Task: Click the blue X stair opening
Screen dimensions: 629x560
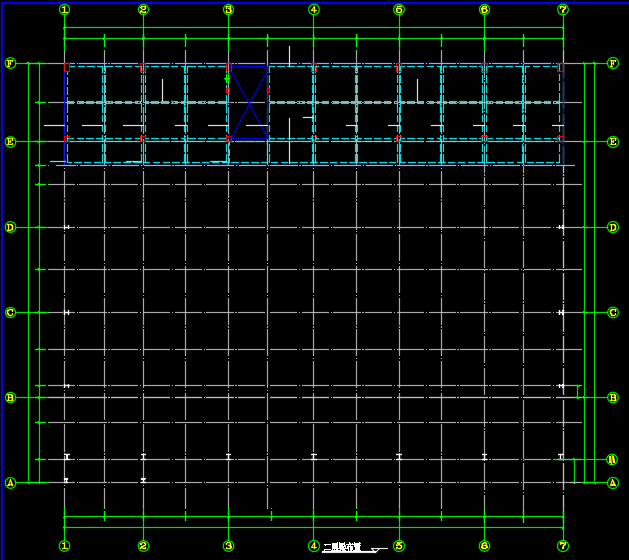Action: (x=248, y=102)
